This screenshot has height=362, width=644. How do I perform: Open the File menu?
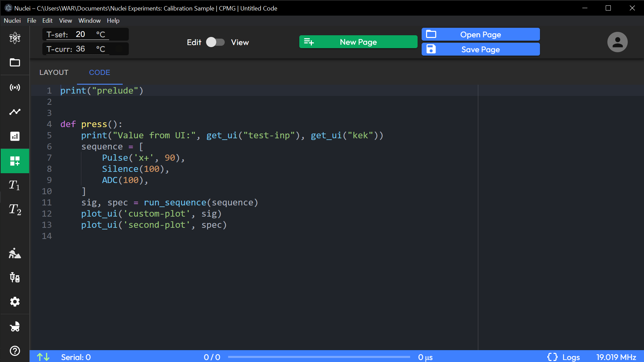click(x=32, y=21)
